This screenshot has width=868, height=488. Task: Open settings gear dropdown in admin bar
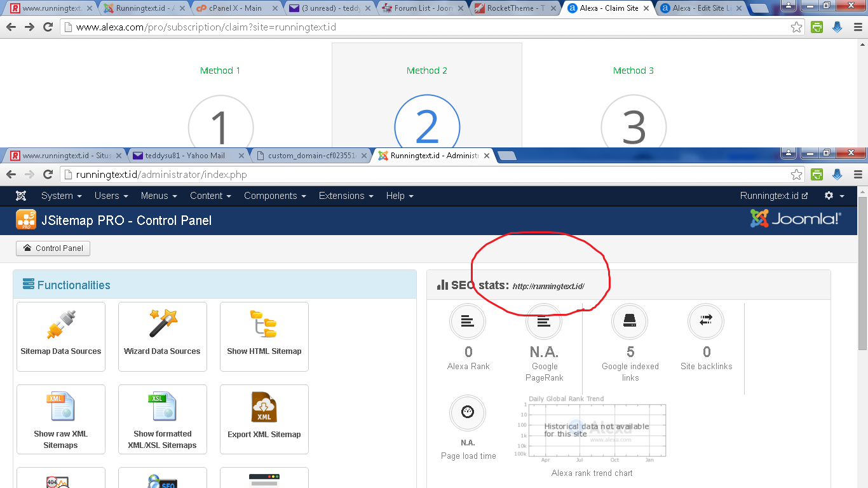834,196
